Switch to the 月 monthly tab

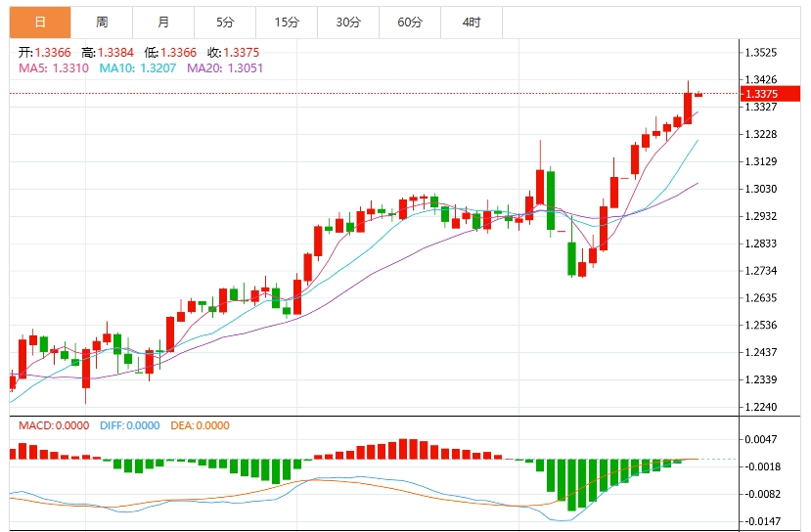[163, 22]
